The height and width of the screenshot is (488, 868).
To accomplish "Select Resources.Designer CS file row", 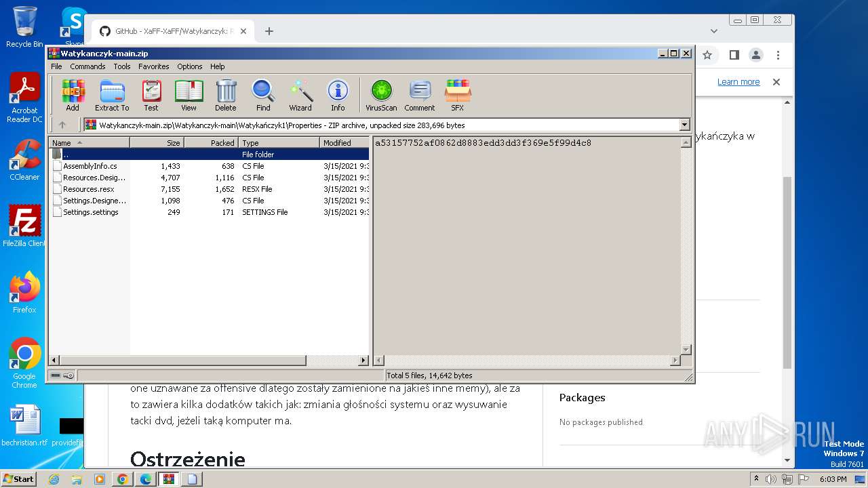I will coord(209,178).
